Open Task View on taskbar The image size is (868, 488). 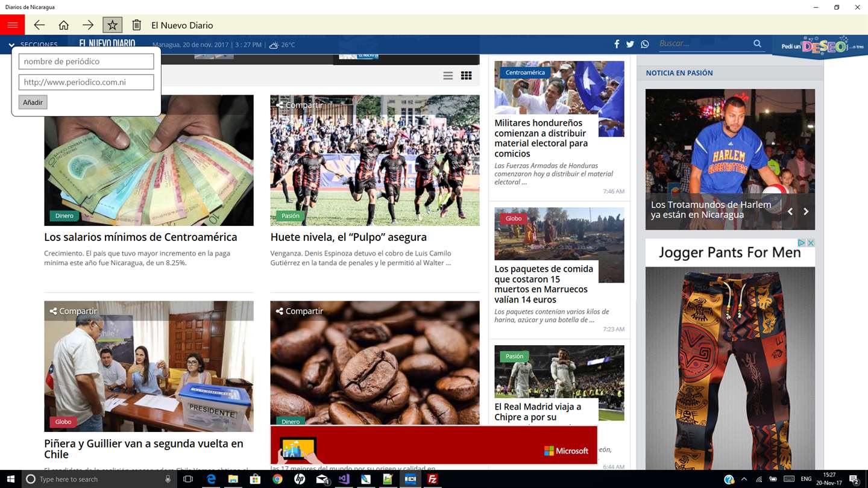(188, 479)
